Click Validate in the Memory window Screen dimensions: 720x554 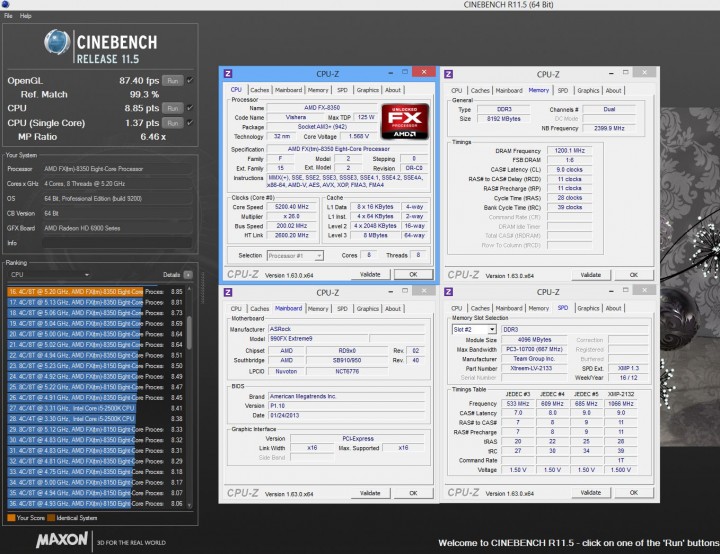pyautogui.click(x=591, y=275)
